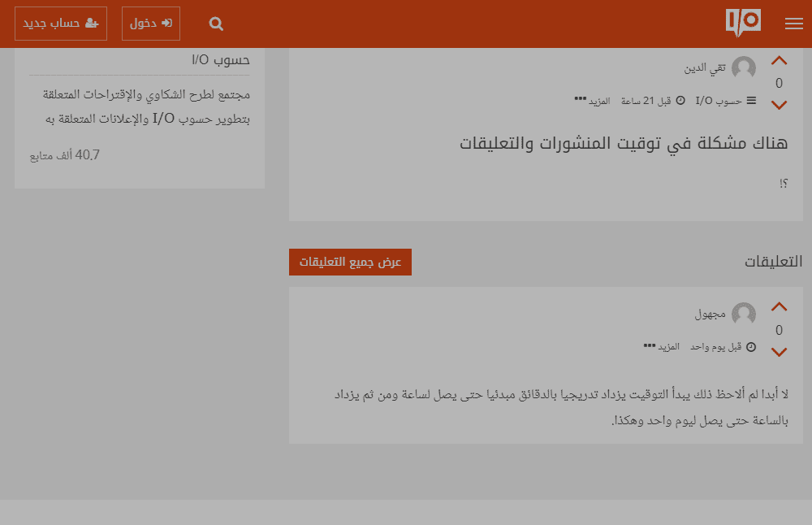Click the قبل يوم واحد comment timestamp
The width and height of the screenshot is (812, 525).
(x=715, y=347)
